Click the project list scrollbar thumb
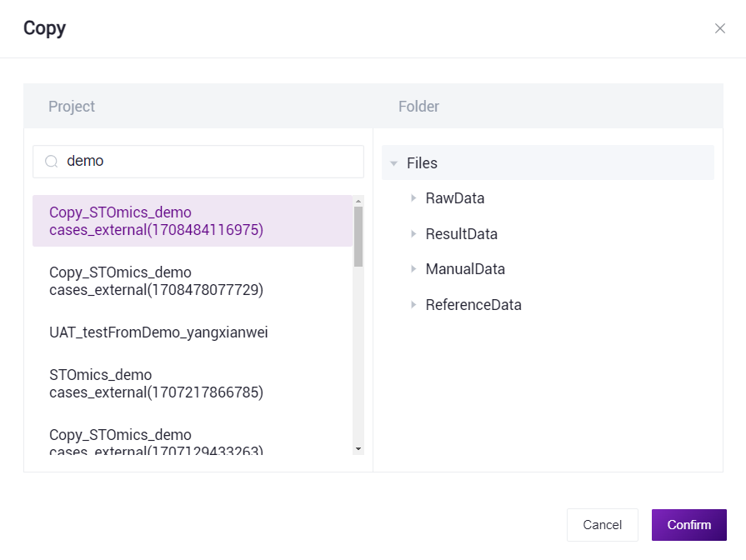 (x=358, y=237)
